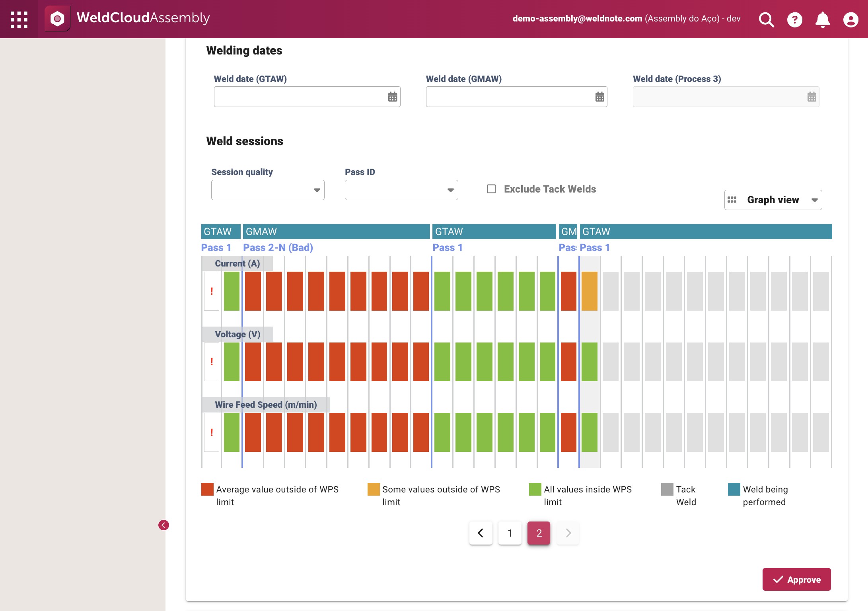The image size is (868, 611).
Task: Click the red legend swatch
Action: point(207,489)
